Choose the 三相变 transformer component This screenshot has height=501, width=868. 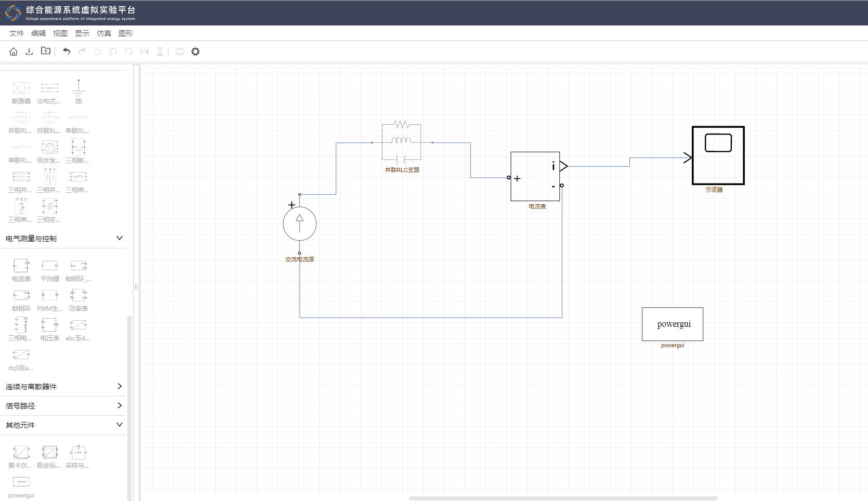49,210
